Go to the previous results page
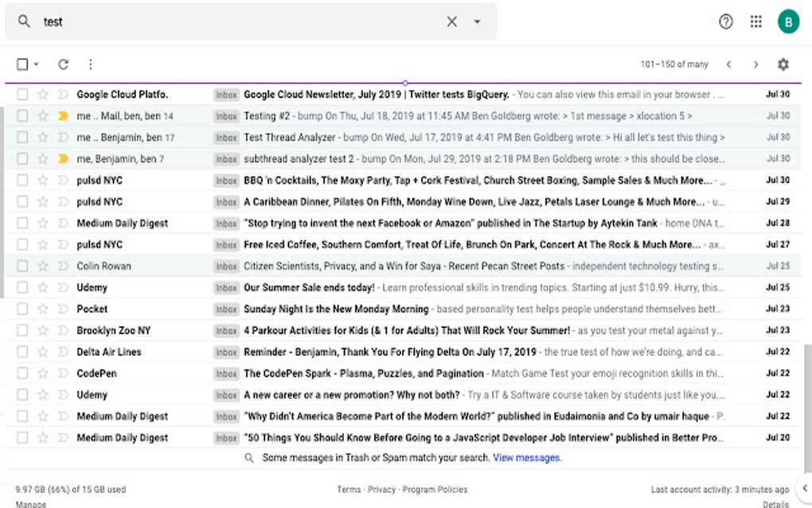The height and width of the screenshot is (508, 812). (x=729, y=64)
